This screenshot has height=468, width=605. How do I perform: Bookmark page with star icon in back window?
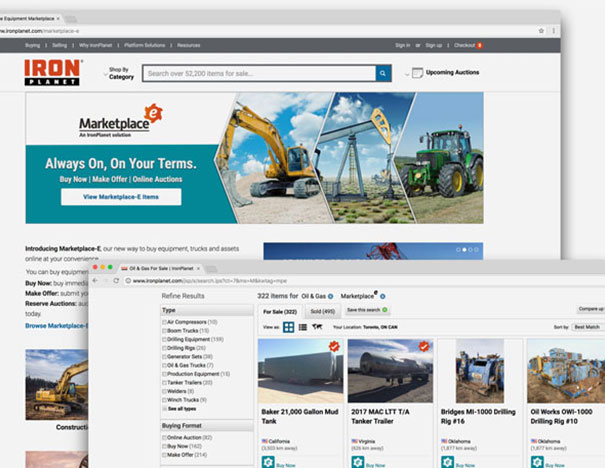[541, 31]
